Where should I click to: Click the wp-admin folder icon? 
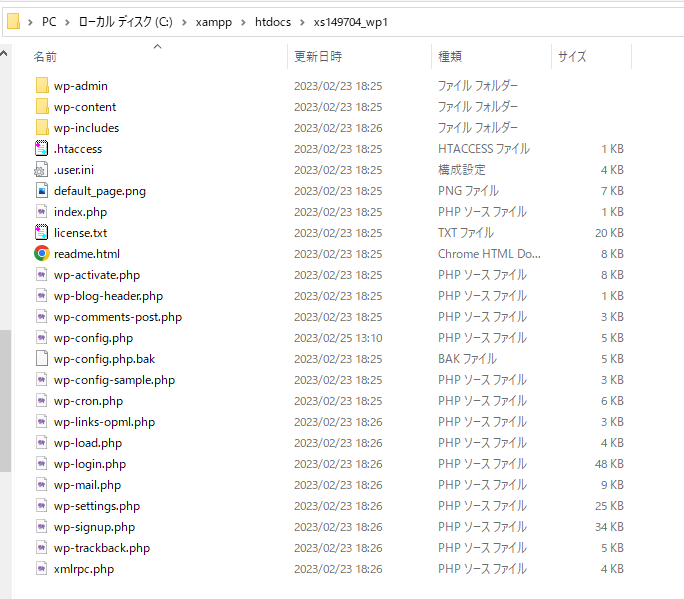pyautogui.click(x=41, y=86)
